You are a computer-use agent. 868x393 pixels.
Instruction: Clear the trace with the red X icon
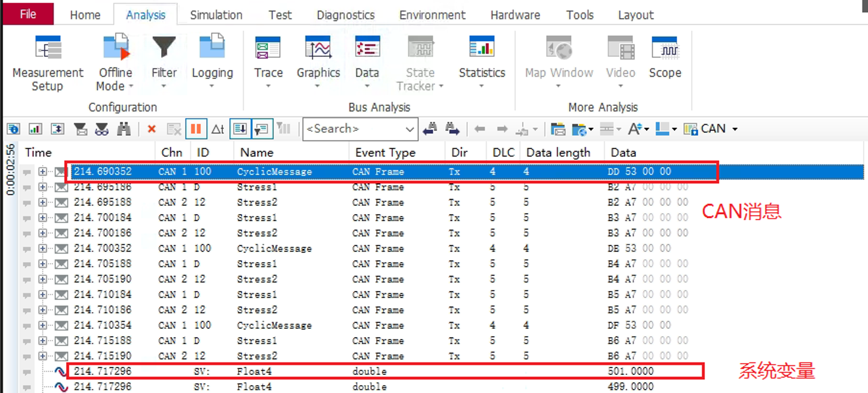pos(151,129)
